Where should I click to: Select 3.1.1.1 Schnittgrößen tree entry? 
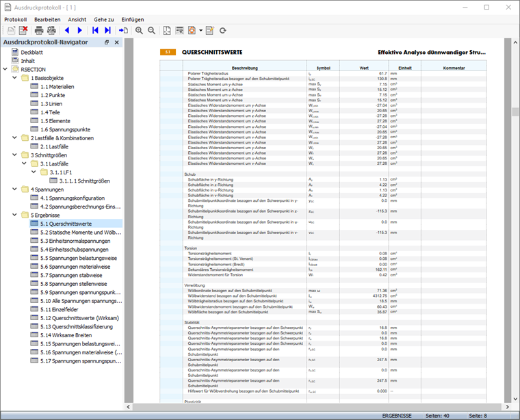[x=85, y=181]
